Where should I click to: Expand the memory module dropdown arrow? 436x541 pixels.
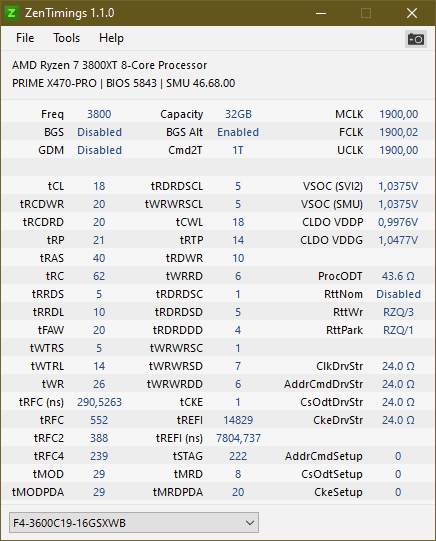coord(250,523)
